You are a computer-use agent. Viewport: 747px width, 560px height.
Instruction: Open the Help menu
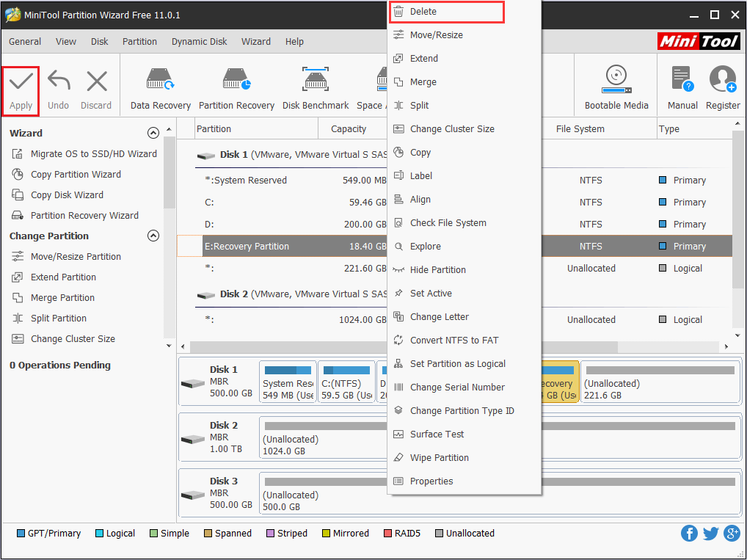(294, 41)
